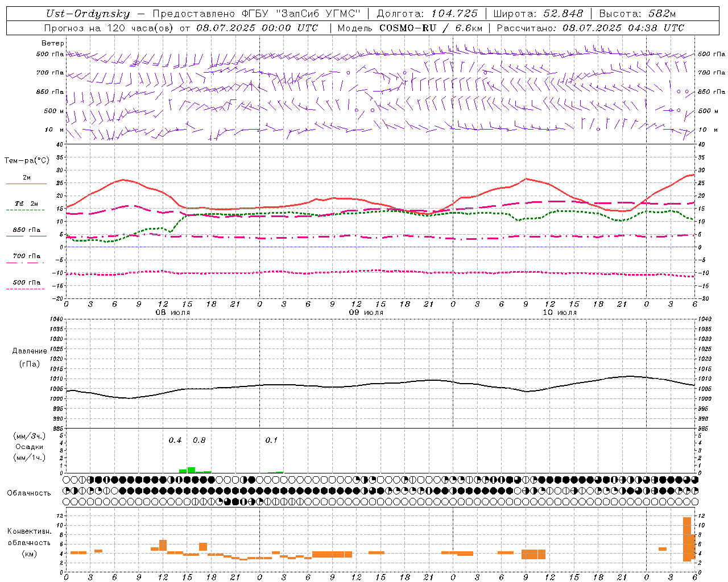
Task: Click the '0.1' precipitation amount value
Action: tap(271, 440)
